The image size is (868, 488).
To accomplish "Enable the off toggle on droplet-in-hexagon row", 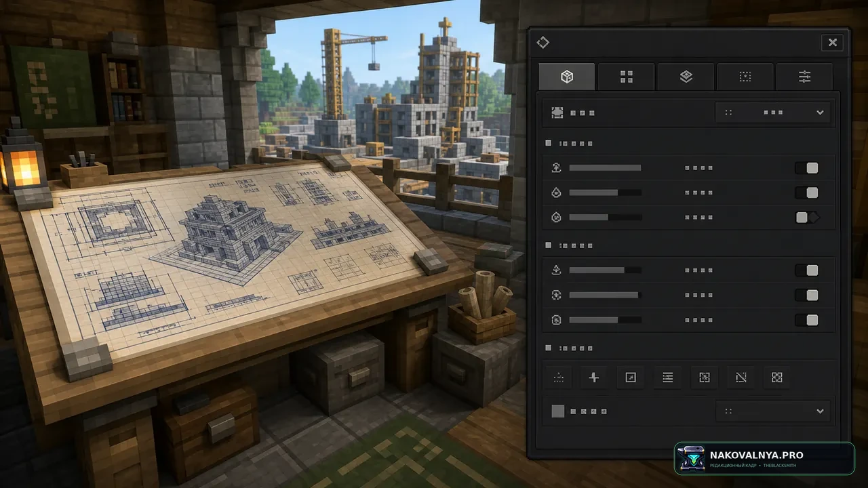I will 807,218.
